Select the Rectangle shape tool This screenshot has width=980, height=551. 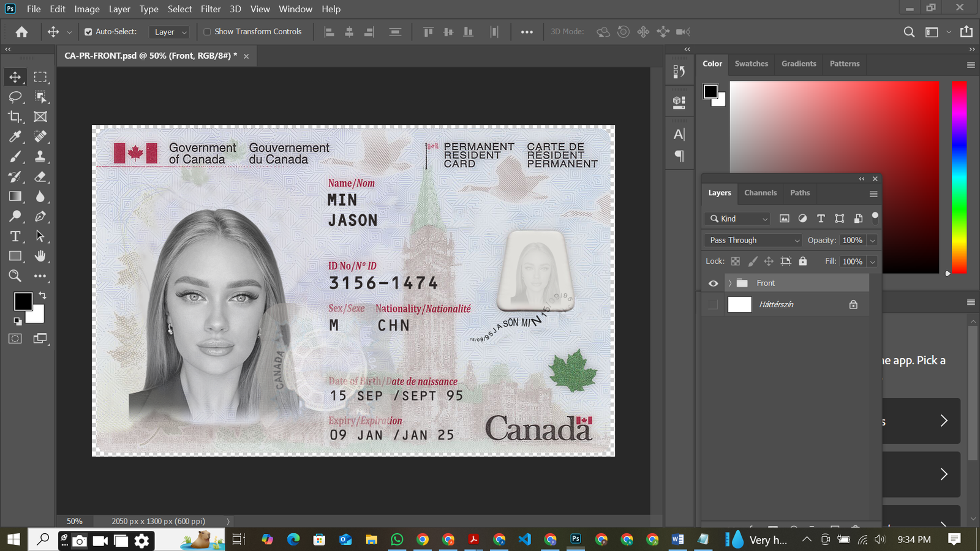15,256
